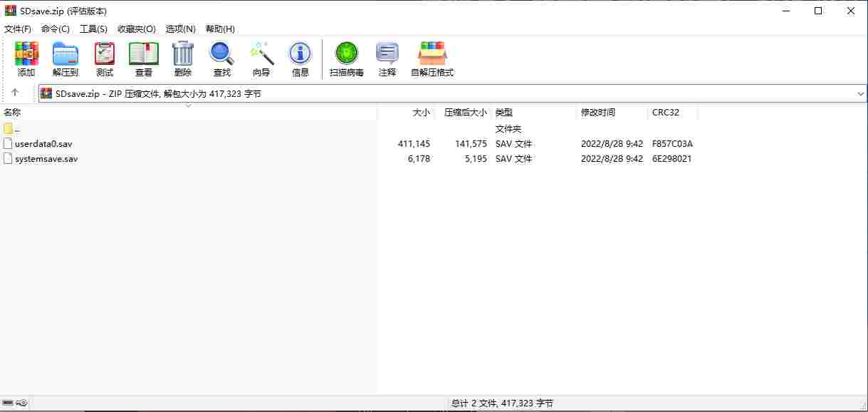Open the Commands (命令) menu

tap(56, 29)
